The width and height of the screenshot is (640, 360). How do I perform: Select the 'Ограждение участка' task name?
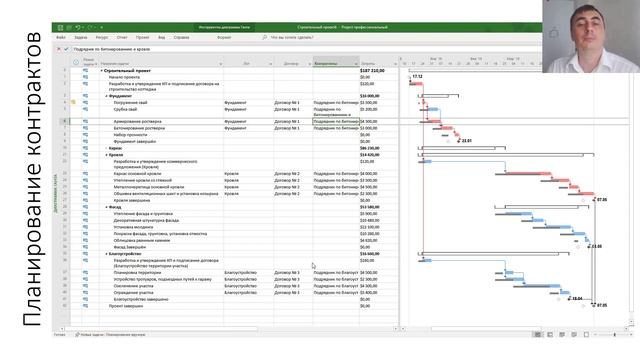[x=133, y=292]
